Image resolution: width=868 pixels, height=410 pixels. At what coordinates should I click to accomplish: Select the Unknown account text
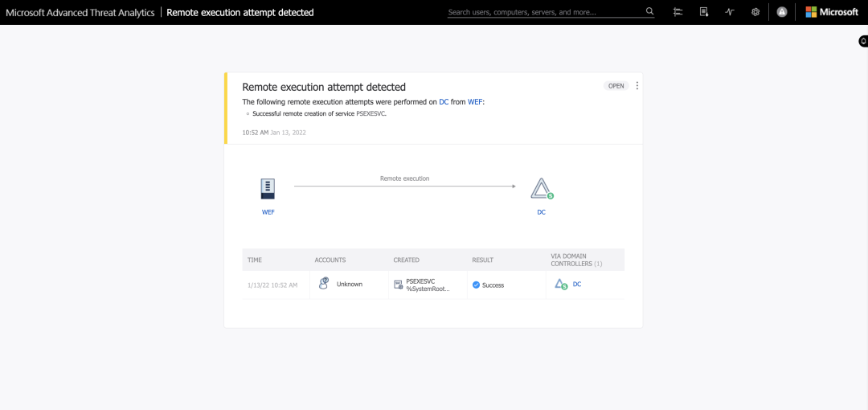pos(350,285)
